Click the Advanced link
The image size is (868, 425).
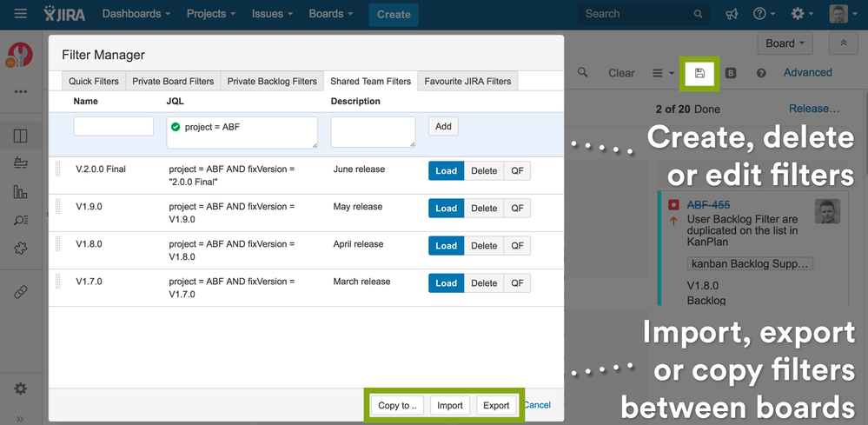pos(808,72)
